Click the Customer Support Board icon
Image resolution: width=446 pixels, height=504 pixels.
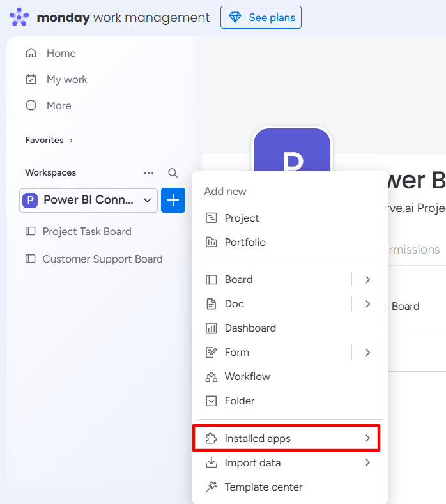pos(31,259)
